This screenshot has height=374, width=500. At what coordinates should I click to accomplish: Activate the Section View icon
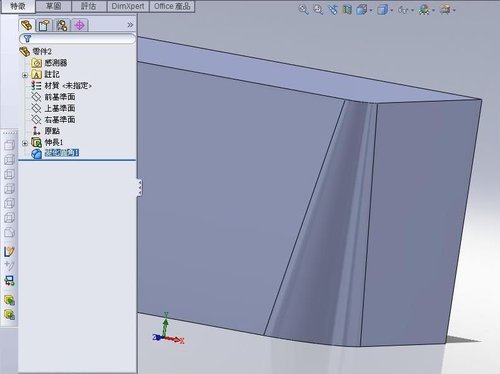pyautogui.click(x=347, y=10)
